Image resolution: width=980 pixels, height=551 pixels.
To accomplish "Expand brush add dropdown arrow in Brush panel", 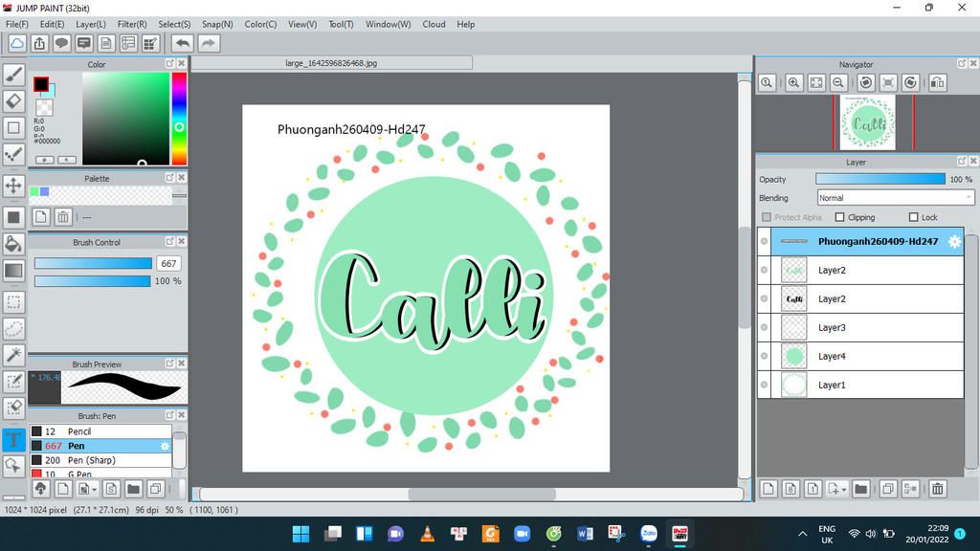I will (95, 490).
